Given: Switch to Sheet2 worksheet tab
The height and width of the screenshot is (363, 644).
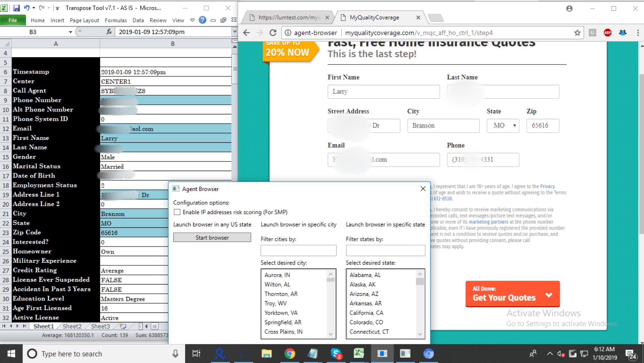Looking at the screenshot, I should tap(72, 326).
